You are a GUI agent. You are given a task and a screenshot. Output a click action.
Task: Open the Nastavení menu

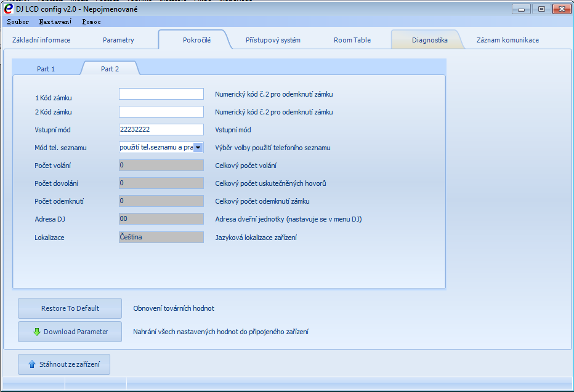[x=55, y=22]
